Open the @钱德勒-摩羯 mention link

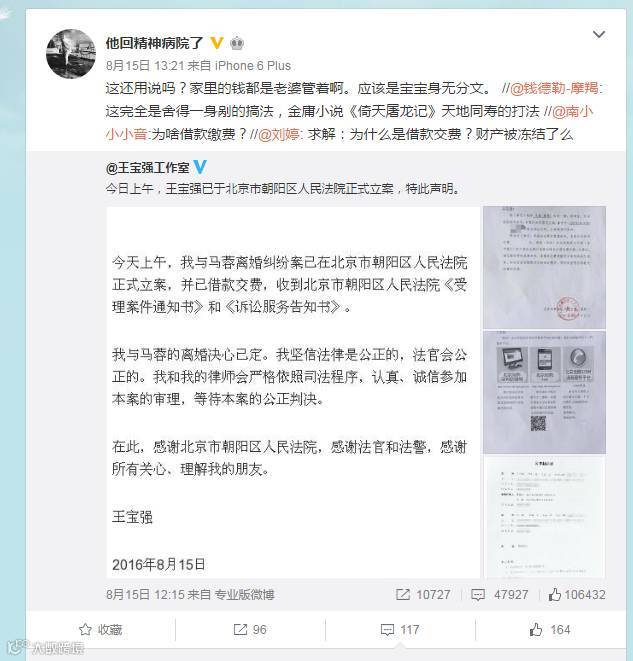click(x=554, y=88)
